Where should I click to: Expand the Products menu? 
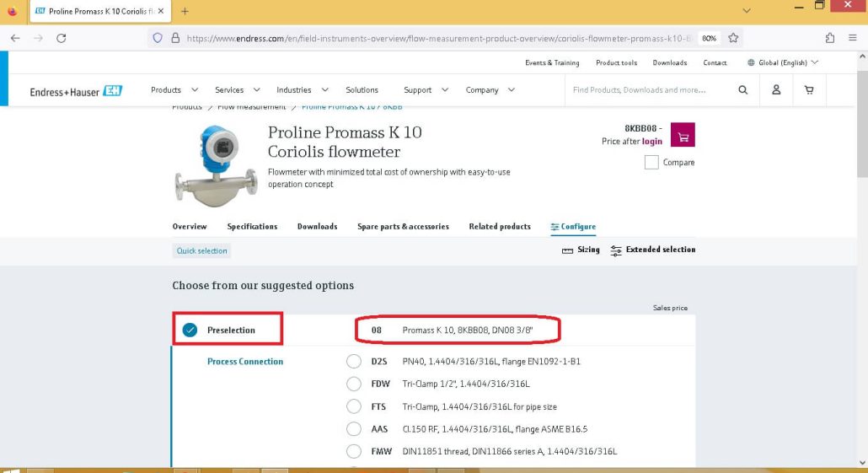(x=174, y=89)
